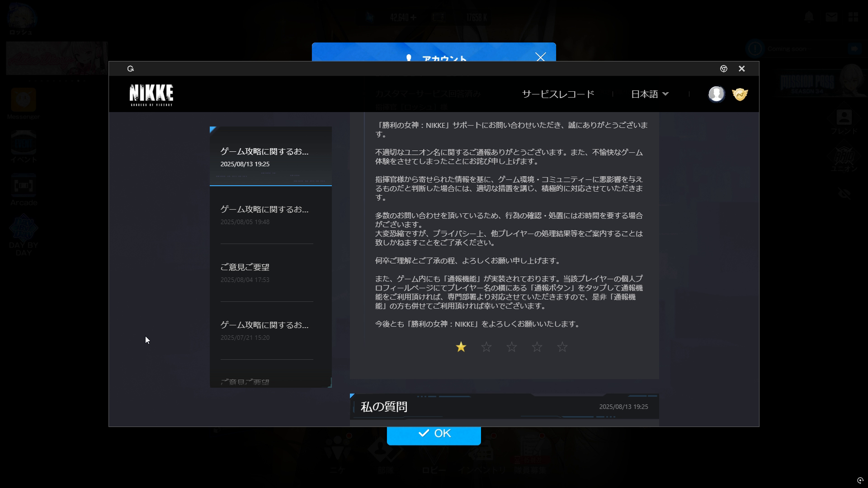Open the ユニオン icon in the game window

coord(844,159)
